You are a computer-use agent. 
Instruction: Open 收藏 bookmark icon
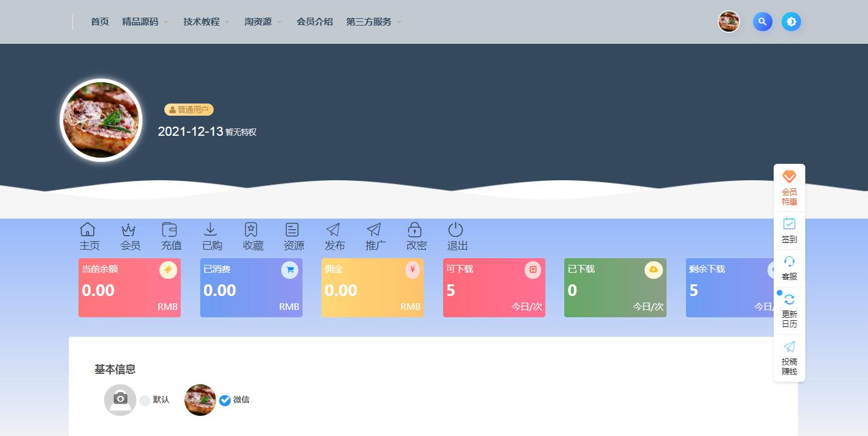(251, 230)
